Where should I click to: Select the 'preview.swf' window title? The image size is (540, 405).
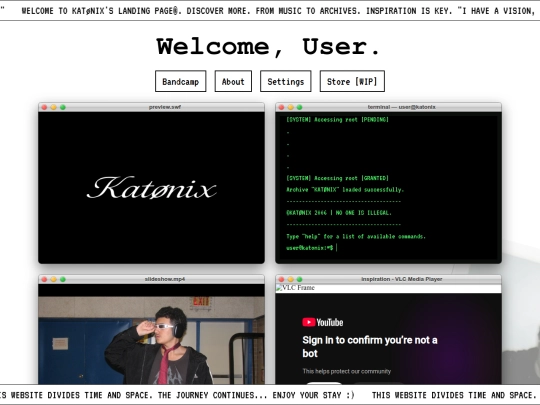pos(165,107)
